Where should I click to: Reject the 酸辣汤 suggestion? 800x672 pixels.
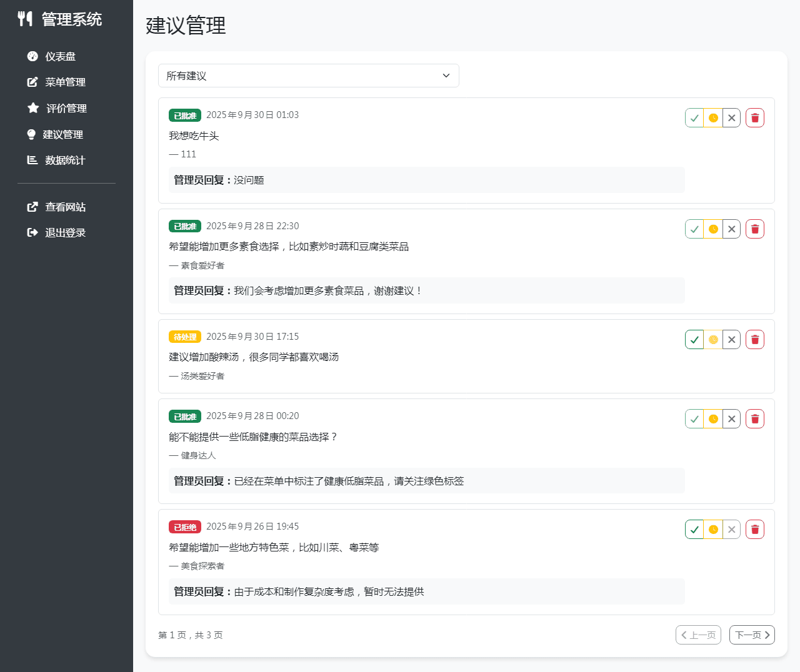point(731,340)
